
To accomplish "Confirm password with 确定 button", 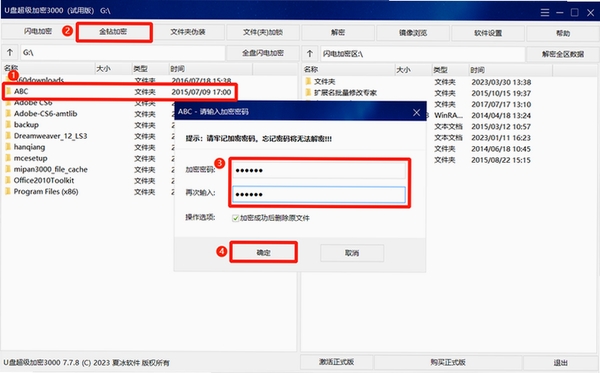I will coord(263,252).
